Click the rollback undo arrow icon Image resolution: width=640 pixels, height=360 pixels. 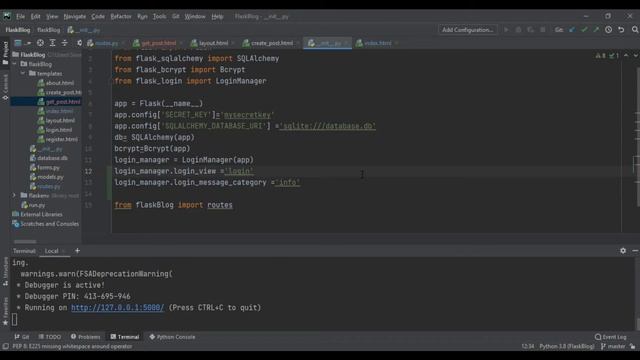click(621, 30)
